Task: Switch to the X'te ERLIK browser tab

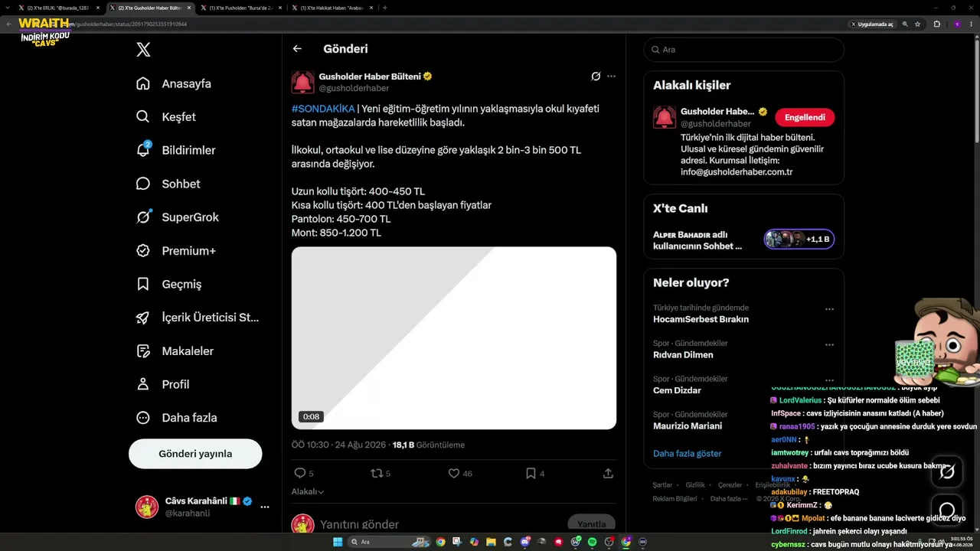Action: (59, 8)
